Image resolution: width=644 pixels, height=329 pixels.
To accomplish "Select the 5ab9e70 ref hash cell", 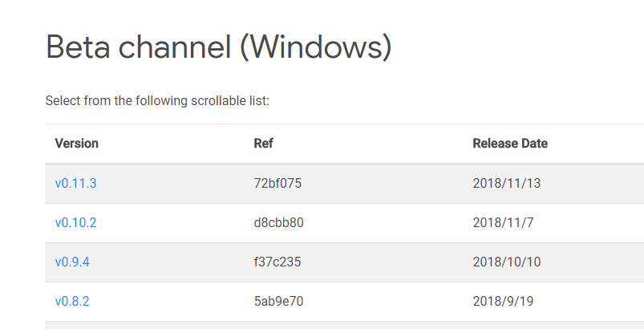I will [x=278, y=302].
